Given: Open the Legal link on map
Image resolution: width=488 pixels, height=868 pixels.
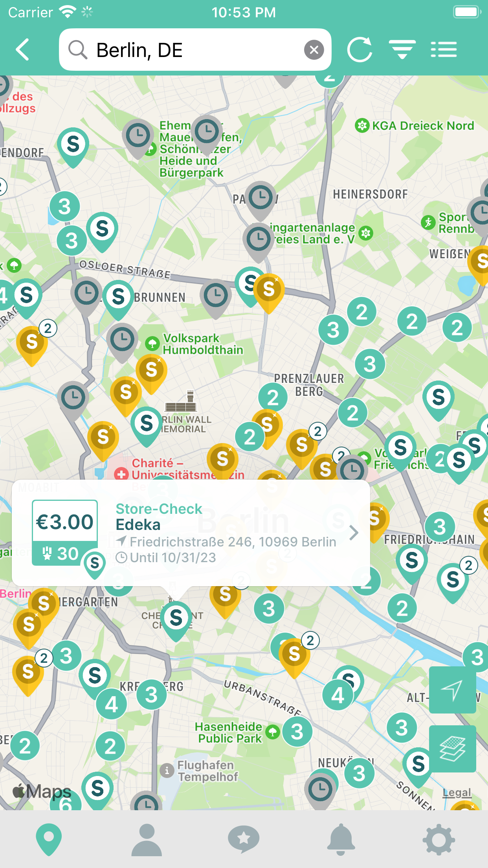Looking at the screenshot, I should tap(457, 793).
